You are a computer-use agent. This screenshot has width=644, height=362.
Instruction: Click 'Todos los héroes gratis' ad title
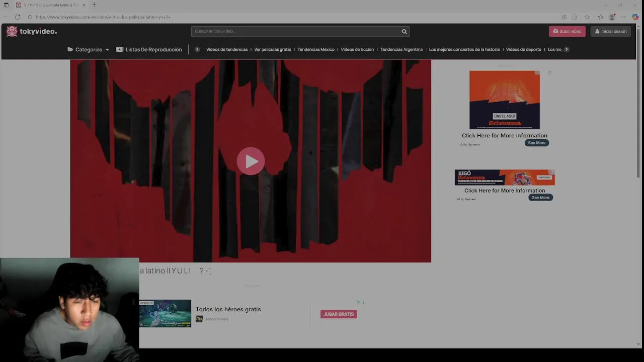pyautogui.click(x=228, y=309)
